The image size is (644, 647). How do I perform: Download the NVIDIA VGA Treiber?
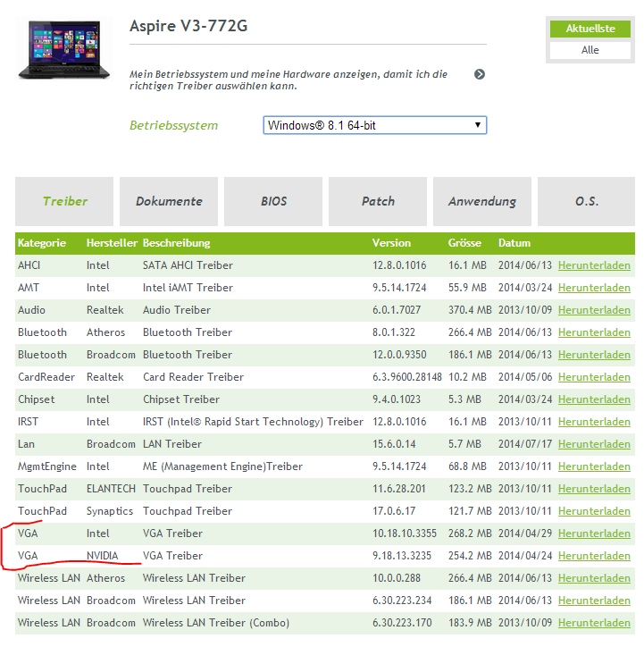(594, 556)
